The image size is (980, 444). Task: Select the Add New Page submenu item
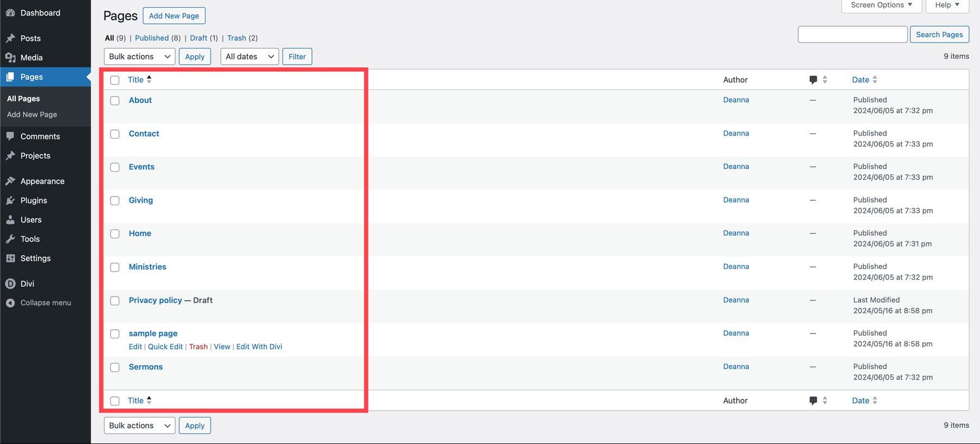[32, 114]
